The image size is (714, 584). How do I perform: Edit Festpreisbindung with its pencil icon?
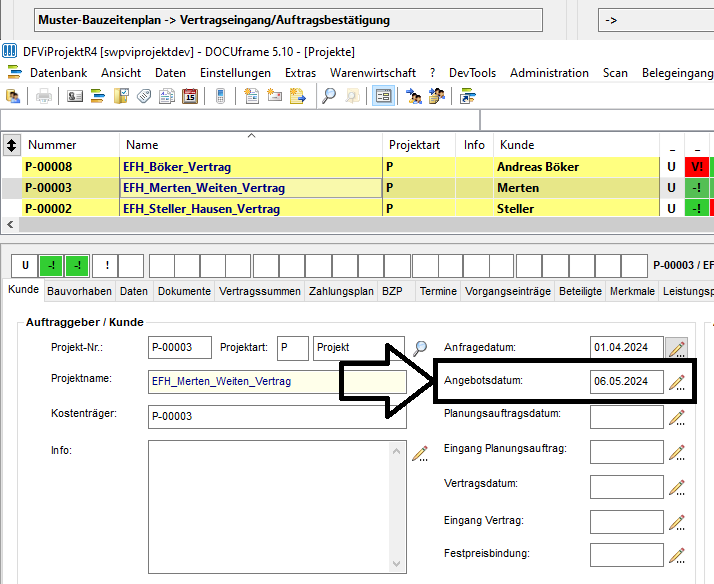click(677, 556)
